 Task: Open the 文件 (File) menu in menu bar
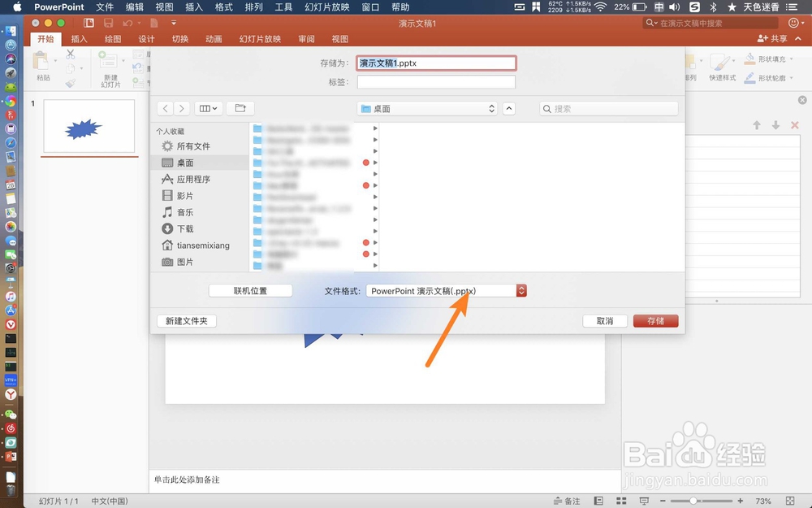tap(105, 7)
